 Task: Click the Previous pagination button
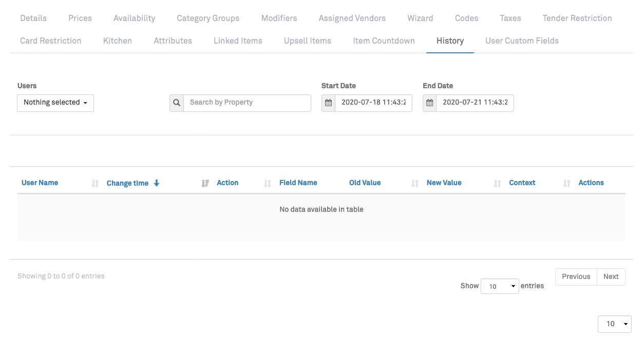click(x=576, y=276)
